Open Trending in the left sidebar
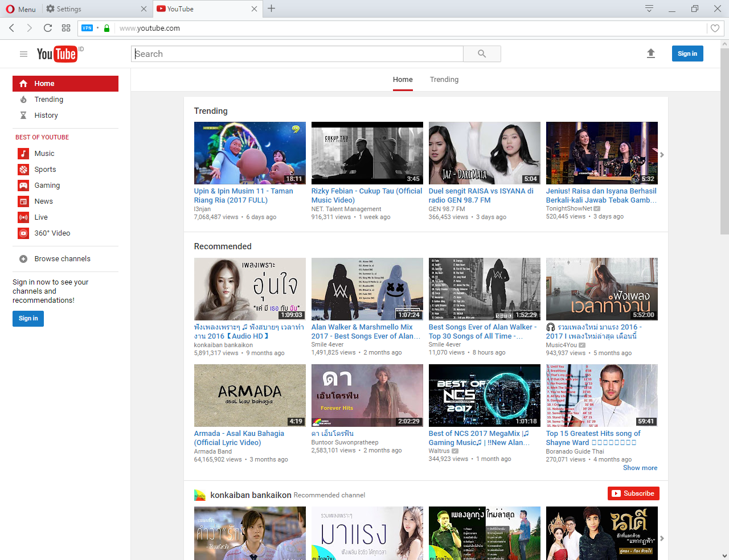729x560 pixels. pyautogui.click(x=48, y=100)
